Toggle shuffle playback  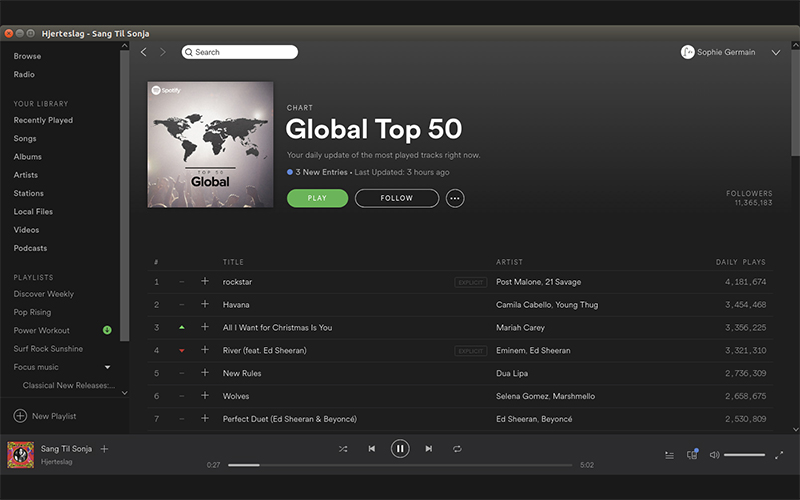click(x=343, y=449)
